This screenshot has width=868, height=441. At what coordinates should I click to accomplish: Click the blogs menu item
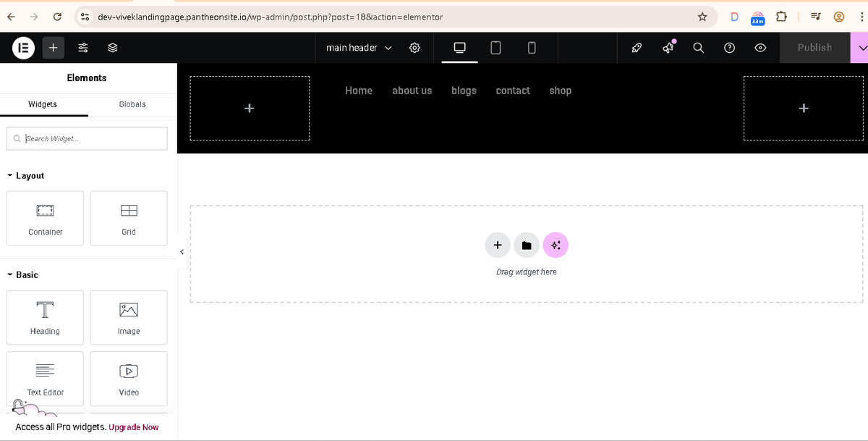pos(464,91)
